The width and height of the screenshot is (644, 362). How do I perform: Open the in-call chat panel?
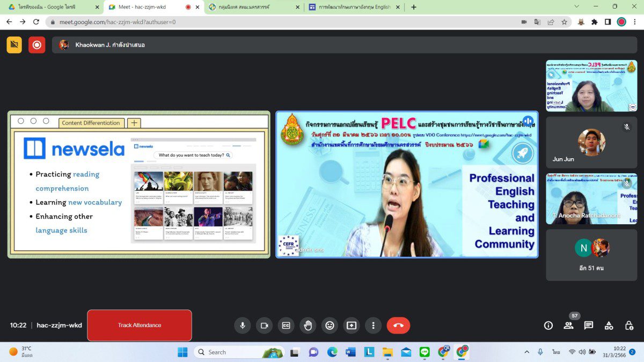pos(589,325)
